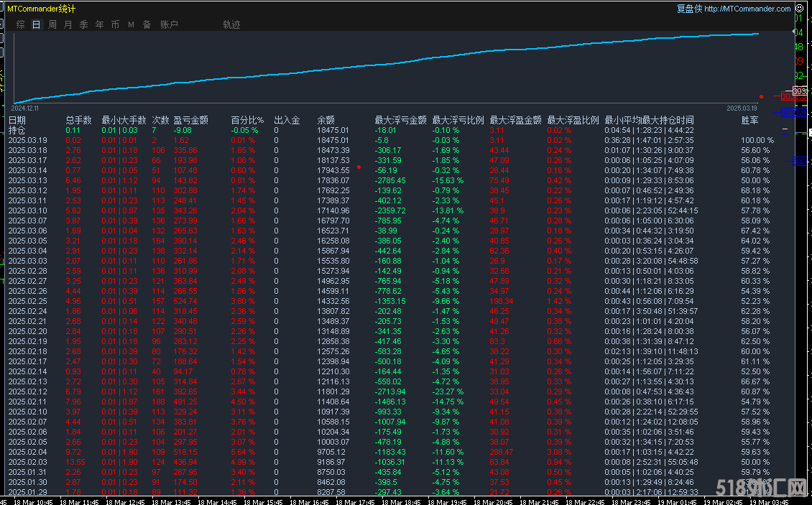Click the 最大浮亏金额 column header

401,120
